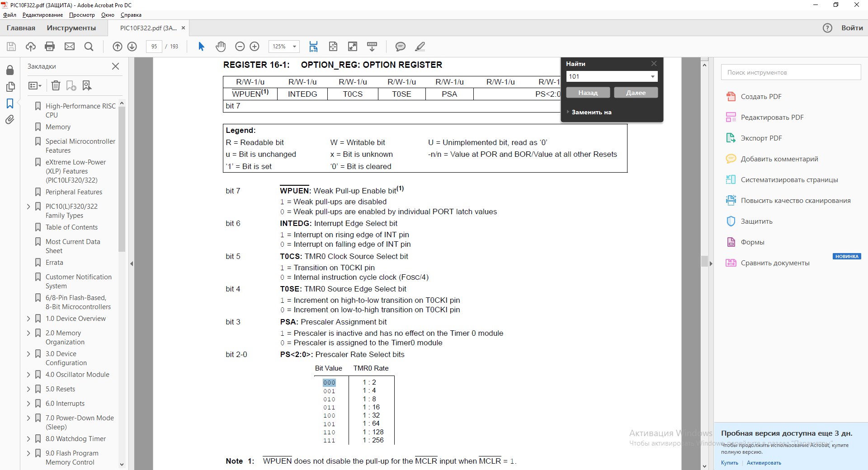Close the bookmarks panel
The width and height of the screenshot is (868, 470).
116,66
